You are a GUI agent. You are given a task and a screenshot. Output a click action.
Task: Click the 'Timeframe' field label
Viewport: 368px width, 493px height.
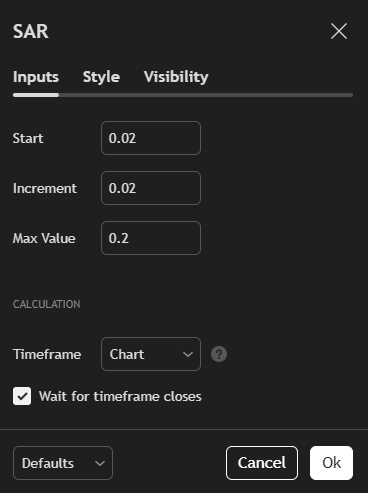(x=47, y=354)
